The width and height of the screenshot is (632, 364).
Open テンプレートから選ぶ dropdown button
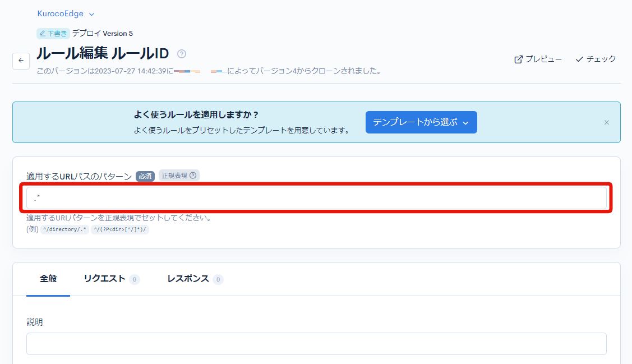(x=421, y=122)
